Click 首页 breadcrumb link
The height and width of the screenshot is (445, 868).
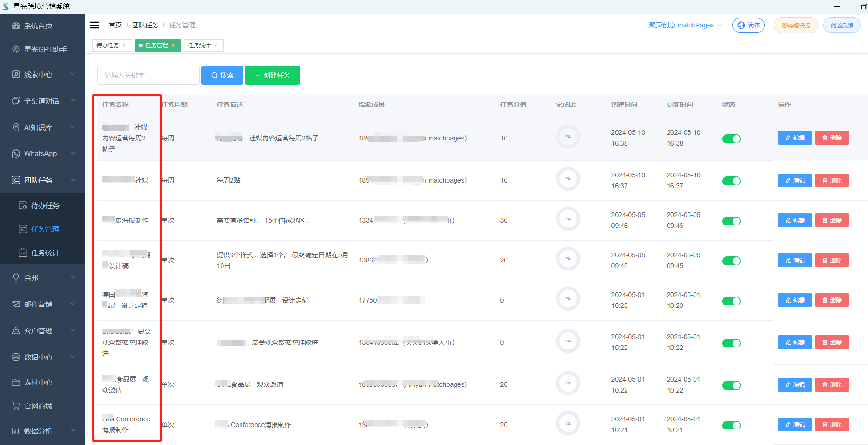(x=115, y=25)
